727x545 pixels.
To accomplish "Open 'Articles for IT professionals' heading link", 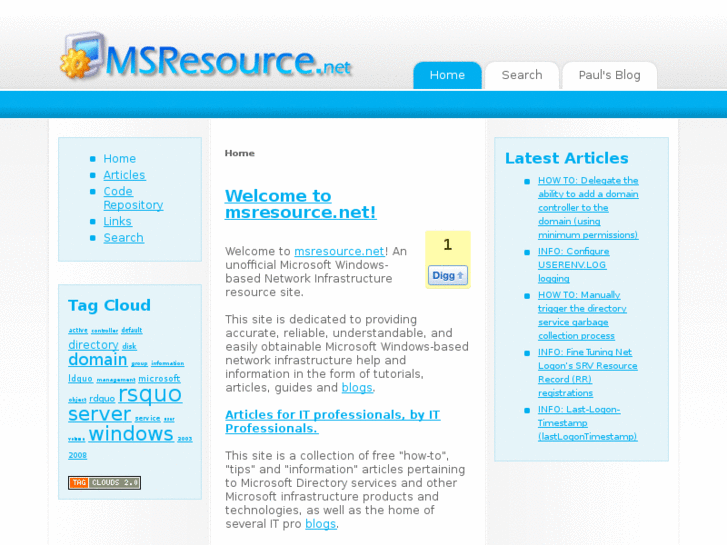I will [x=332, y=421].
